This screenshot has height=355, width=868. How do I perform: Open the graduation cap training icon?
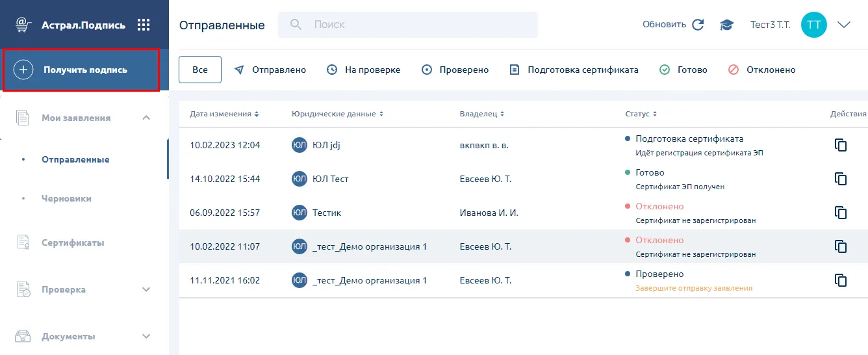(x=726, y=25)
